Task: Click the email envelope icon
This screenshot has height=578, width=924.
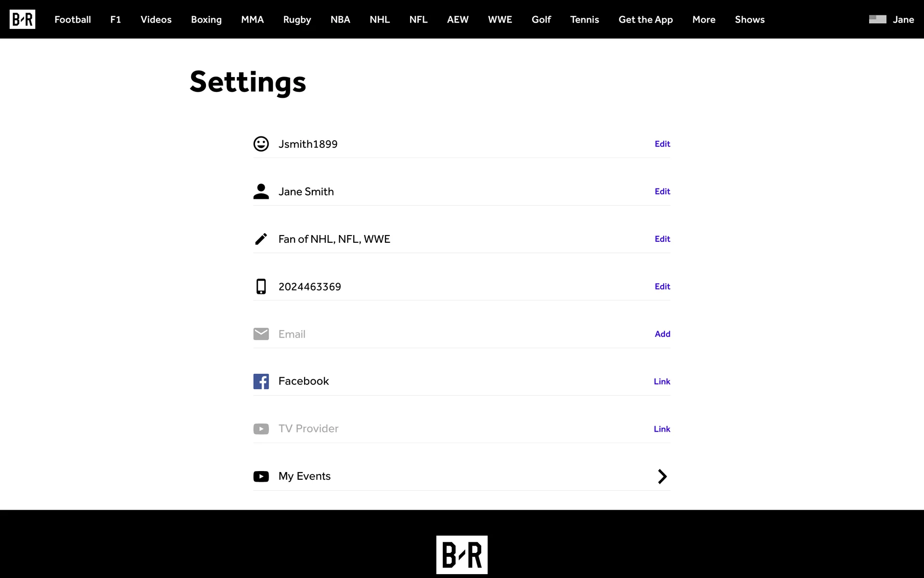Action: [261, 334]
